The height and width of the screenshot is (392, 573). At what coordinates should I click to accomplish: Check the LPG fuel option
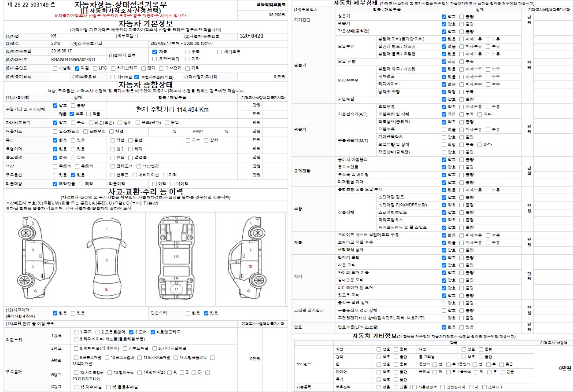95,68
